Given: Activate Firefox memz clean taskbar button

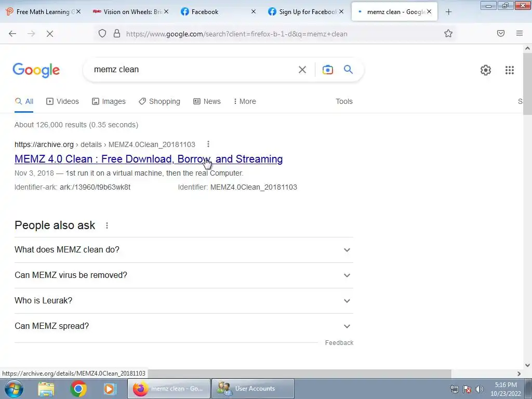Looking at the screenshot, I should click(x=169, y=389).
